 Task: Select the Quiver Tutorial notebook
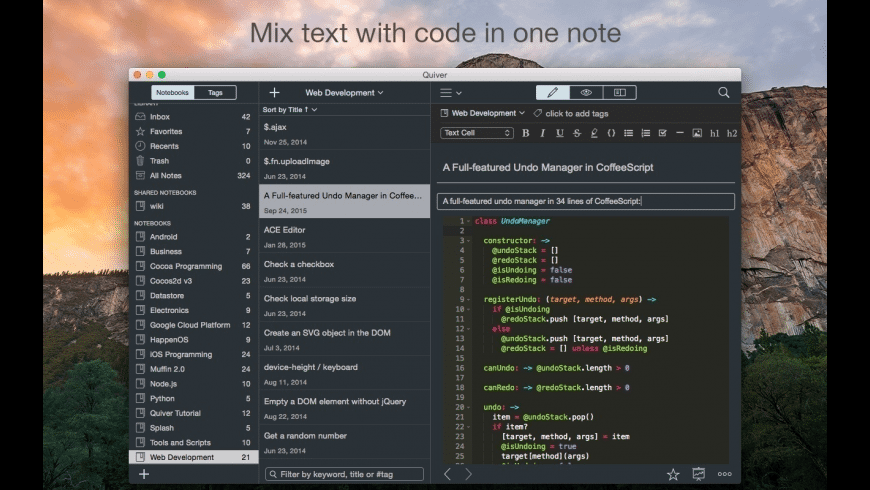pos(192,413)
